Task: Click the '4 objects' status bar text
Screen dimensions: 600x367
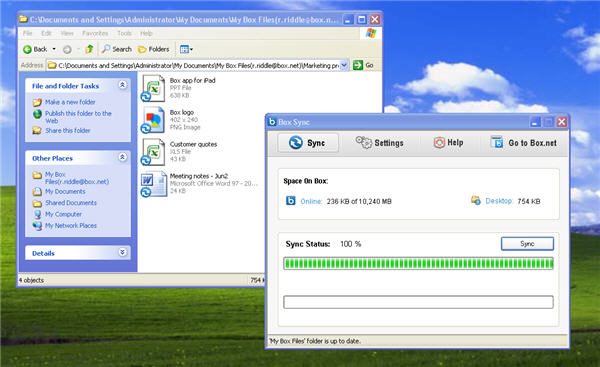Action: click(x=31, y=280)
